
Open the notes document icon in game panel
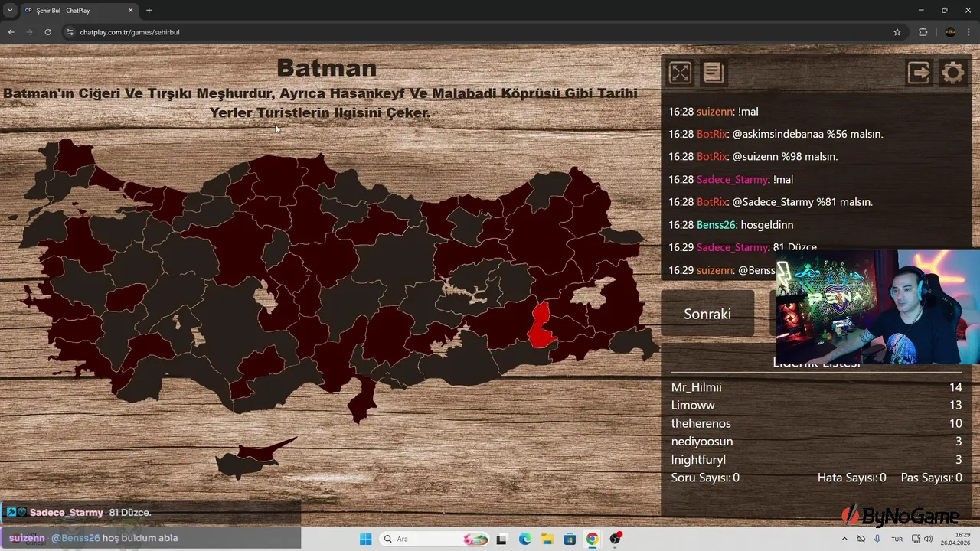714,73
